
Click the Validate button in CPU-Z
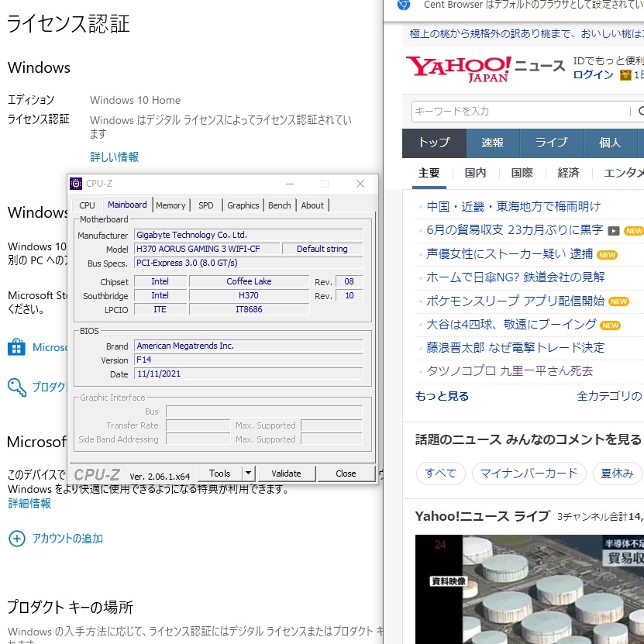pyautogui.click(x=286, y=474)
